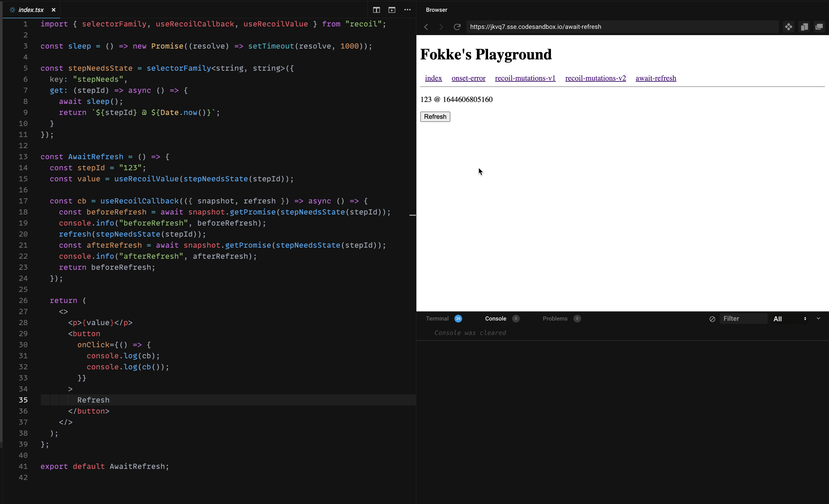This screenshot has width=829, height=504.
Task: Open the index link in the playground
Action: [433, 78]
